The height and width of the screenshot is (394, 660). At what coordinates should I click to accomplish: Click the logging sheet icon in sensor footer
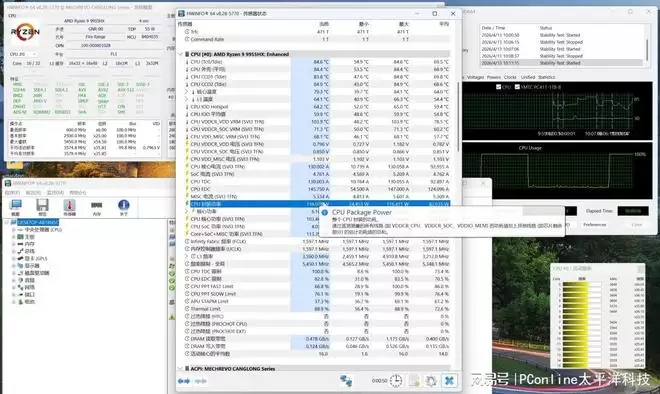coord(415,381)
